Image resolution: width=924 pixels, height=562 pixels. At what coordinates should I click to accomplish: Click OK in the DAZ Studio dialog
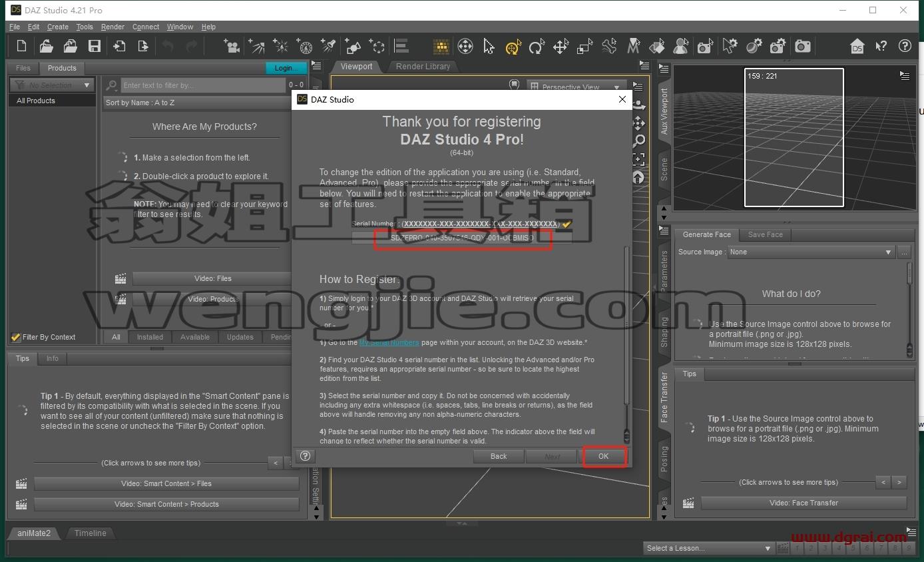click(x=603, y=456)
